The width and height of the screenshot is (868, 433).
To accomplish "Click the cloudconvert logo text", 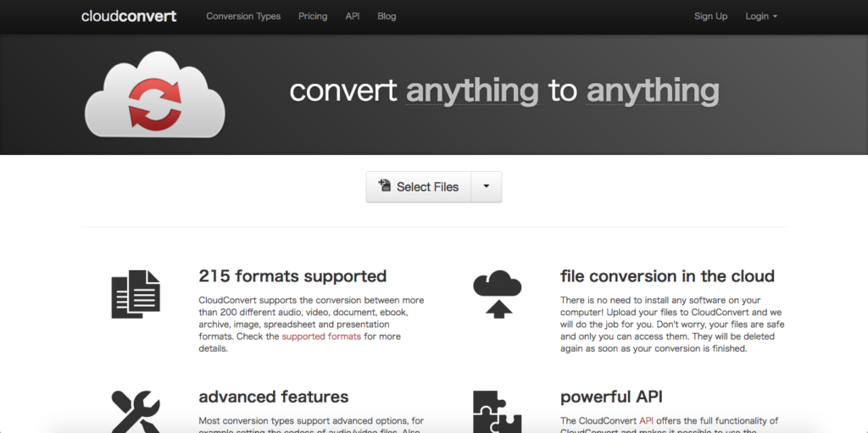I will click(129, 16).
